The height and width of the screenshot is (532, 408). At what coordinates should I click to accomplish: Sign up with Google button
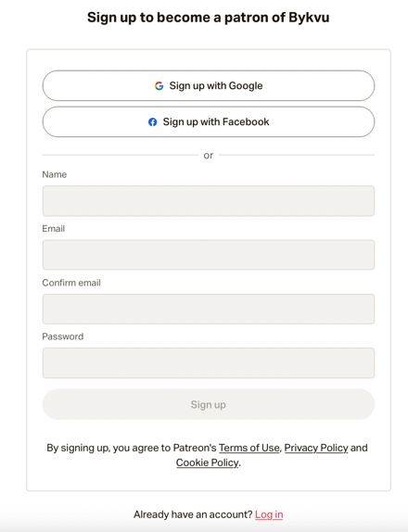coord(209,85)
